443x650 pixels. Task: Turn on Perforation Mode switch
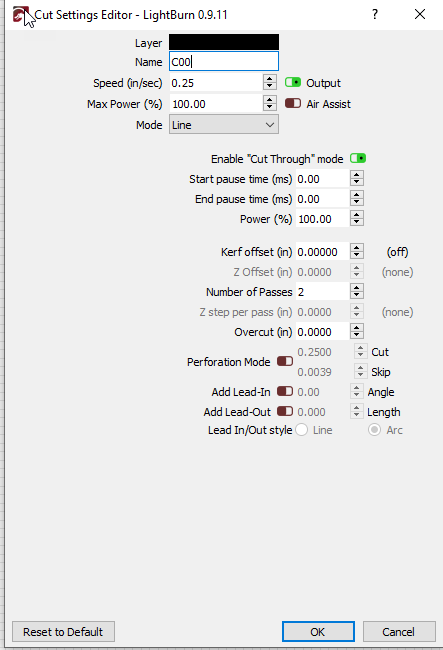click(285, 361)
